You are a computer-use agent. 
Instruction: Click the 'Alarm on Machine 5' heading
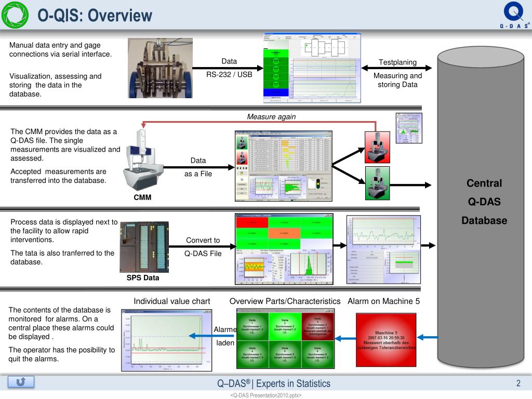click(x=383, y=301)
